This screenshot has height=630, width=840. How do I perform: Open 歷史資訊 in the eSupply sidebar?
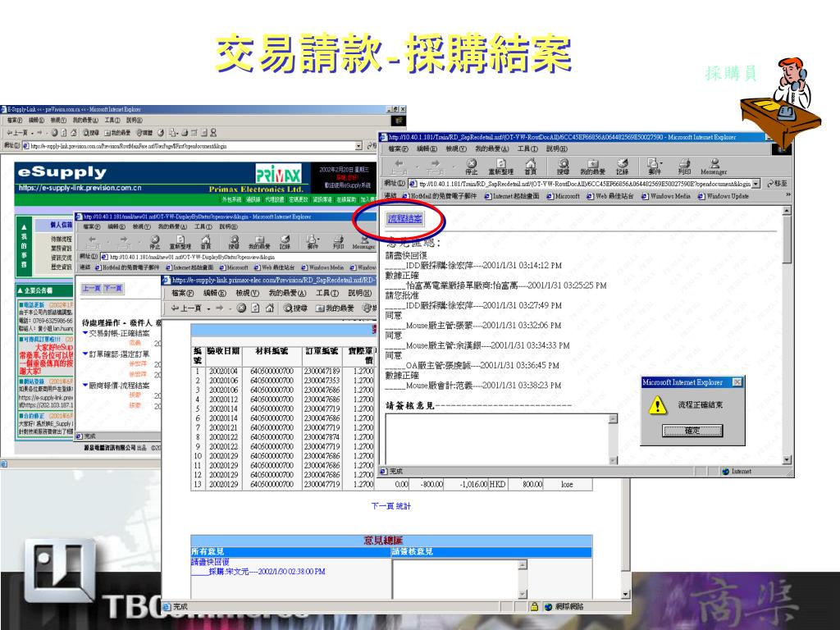click(x=61, y=267)
